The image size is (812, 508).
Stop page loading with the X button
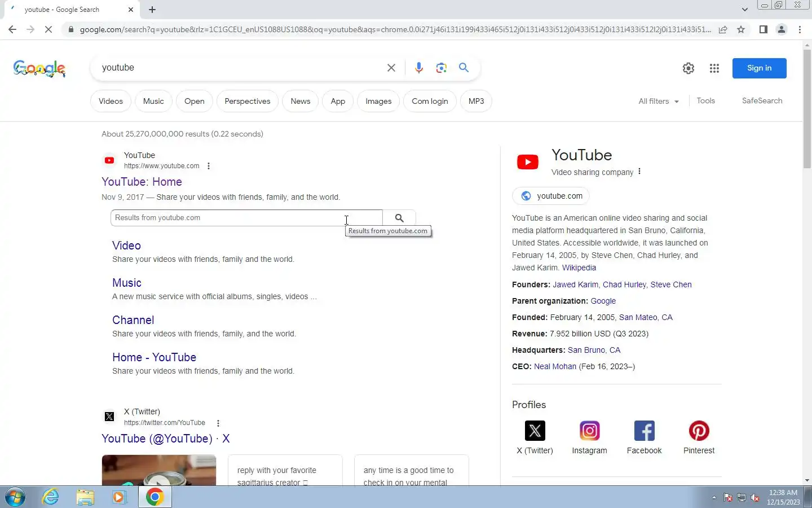pyautogui.click(x=48, y=29)
